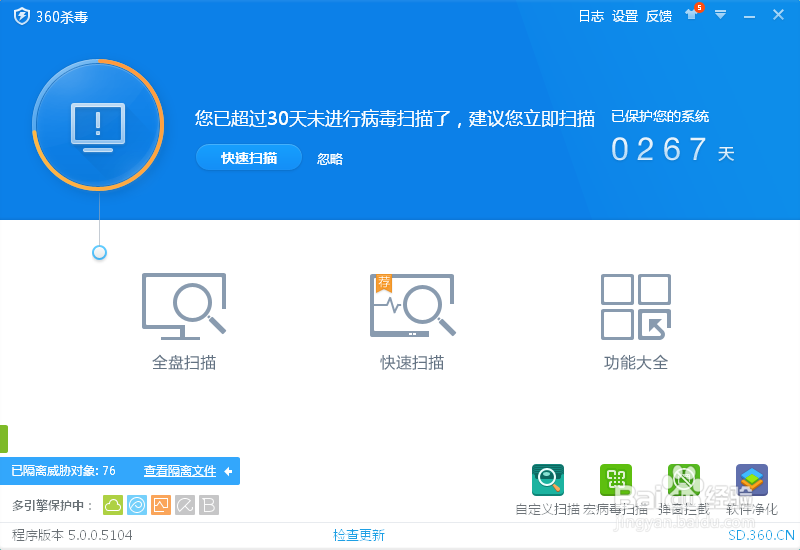Toggle the gray B BitDefender engine icon
800x550 pixels.
[x=209, y=505]
